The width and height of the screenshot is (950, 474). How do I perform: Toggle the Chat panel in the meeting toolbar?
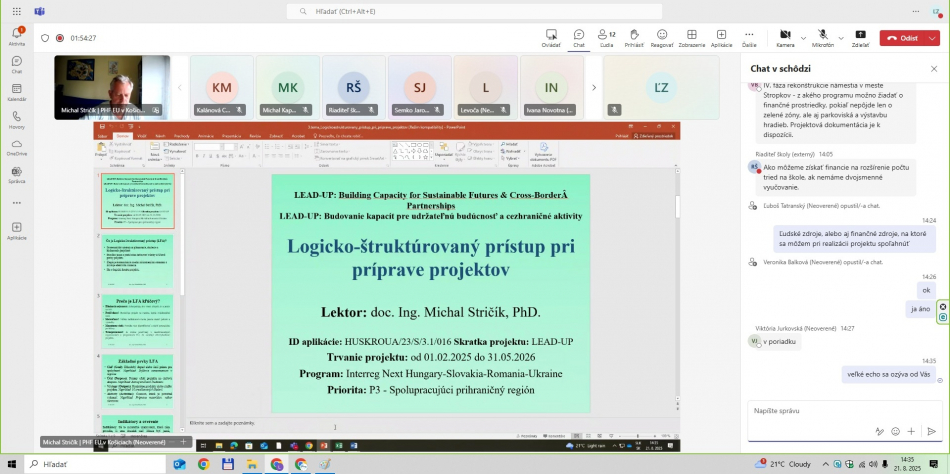click(x=578, y=36)
